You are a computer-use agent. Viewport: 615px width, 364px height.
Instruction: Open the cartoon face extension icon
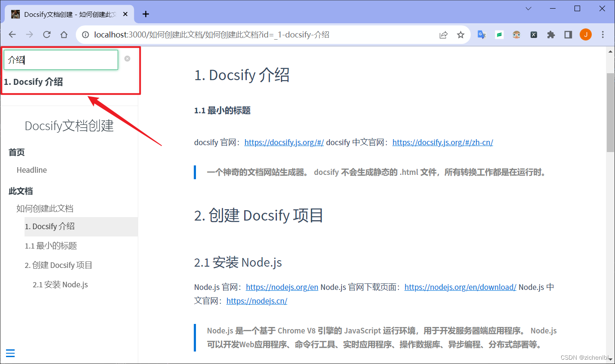516,35
